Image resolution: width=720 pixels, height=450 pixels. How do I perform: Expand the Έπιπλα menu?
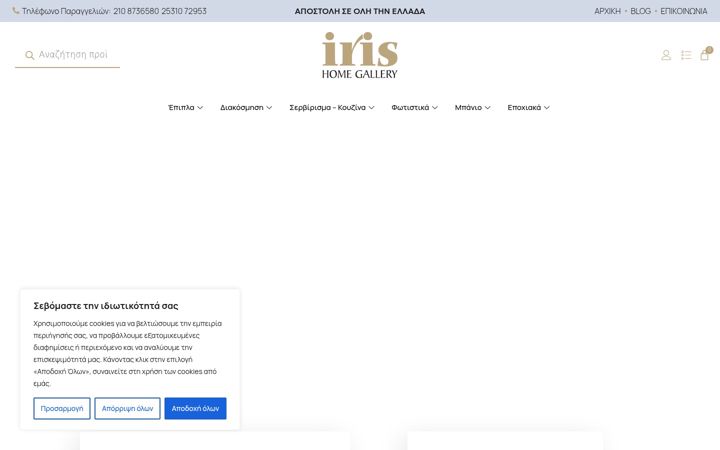click(x=186, y=107)
